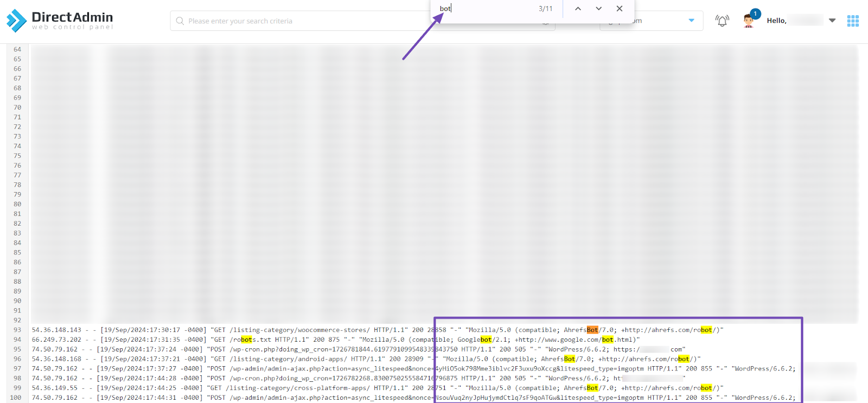
Task: Jump to next find match
Action: click(x=598, y=9)
